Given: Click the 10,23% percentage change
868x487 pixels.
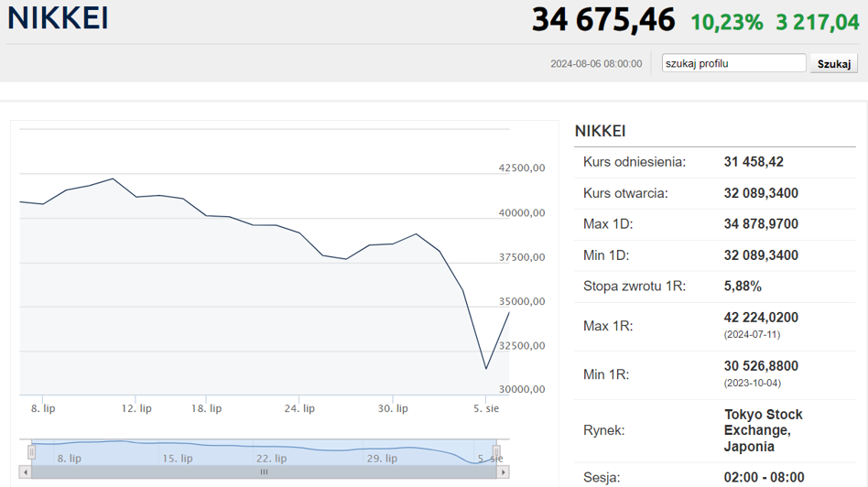Looking at the screenshot, I should point(726,22).
